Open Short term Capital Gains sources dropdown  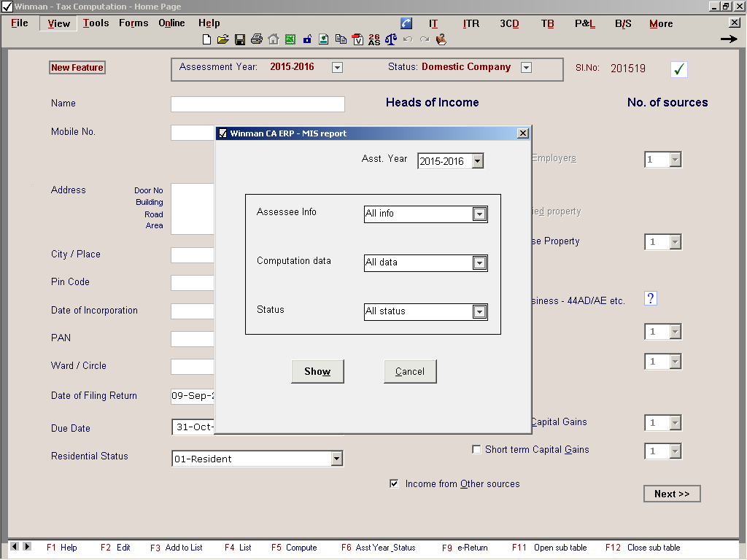click(x=675, y=451)
